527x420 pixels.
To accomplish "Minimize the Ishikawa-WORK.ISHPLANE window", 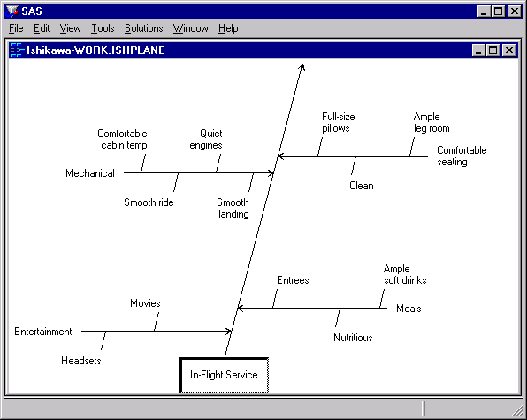I will [478, 50].
